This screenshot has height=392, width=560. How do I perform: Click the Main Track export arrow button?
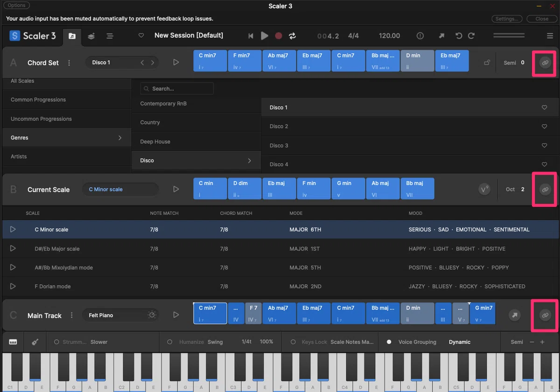pyautogui.click(x=514, y=315)
